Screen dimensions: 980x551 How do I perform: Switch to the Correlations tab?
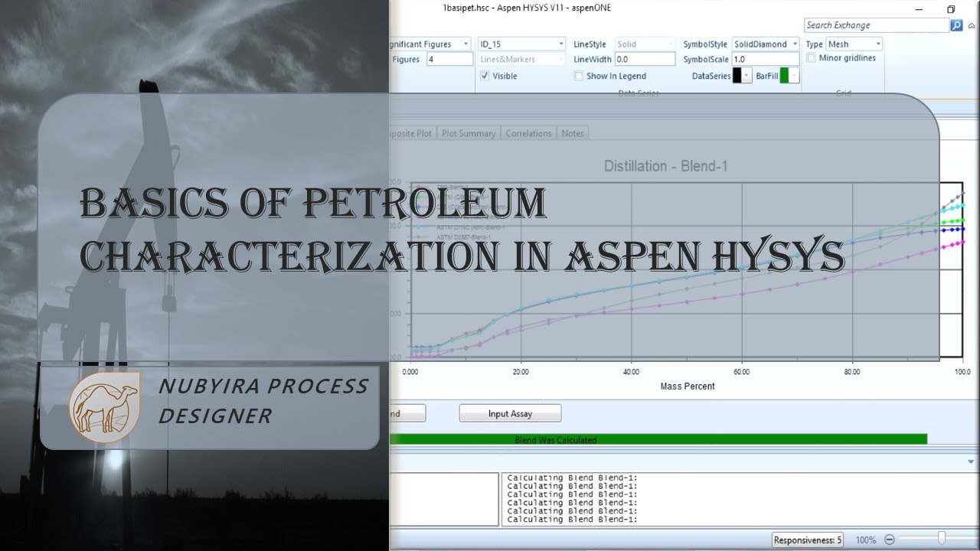(x=528, y=133)
